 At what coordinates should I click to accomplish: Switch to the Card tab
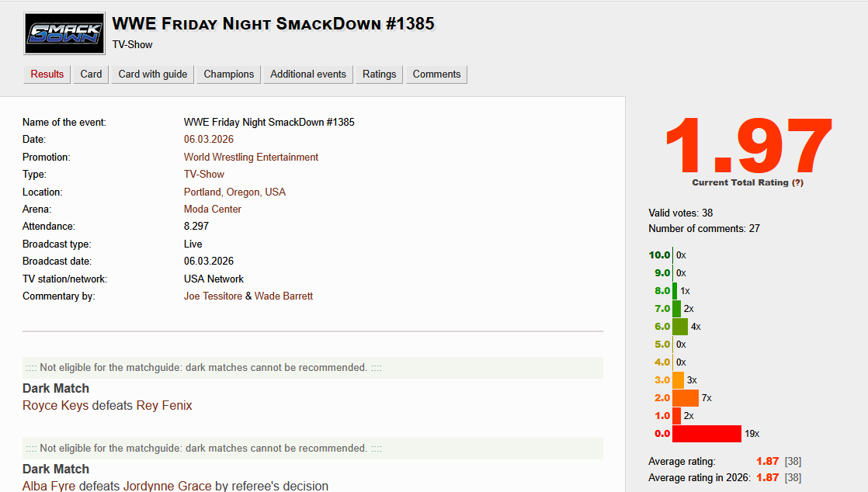tap(91, 74)
